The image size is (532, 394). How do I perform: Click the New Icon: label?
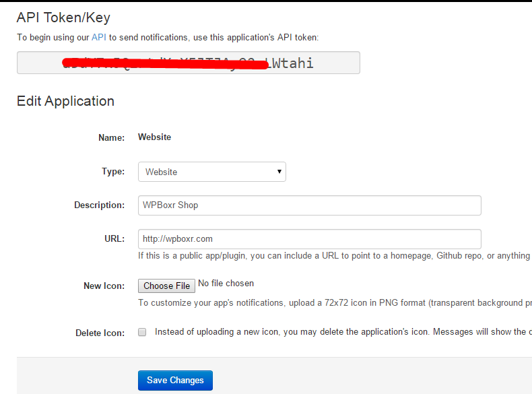click(104, 286)
